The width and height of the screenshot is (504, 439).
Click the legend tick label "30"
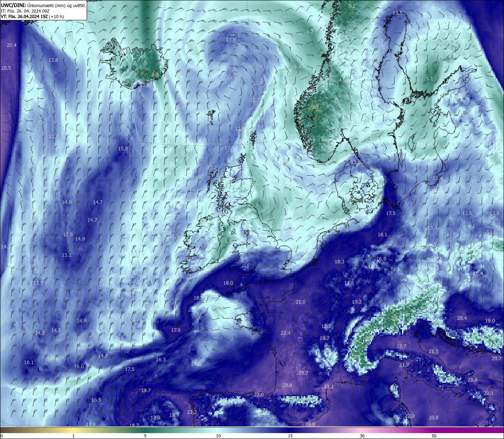(362, 436)
